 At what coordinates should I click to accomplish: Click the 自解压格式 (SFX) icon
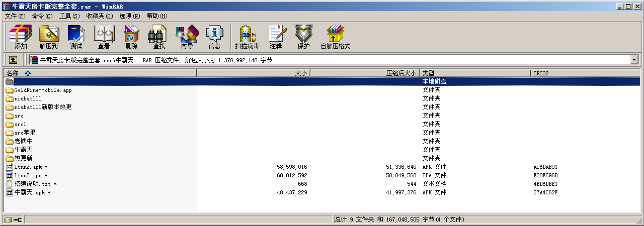tap(335, 37)
